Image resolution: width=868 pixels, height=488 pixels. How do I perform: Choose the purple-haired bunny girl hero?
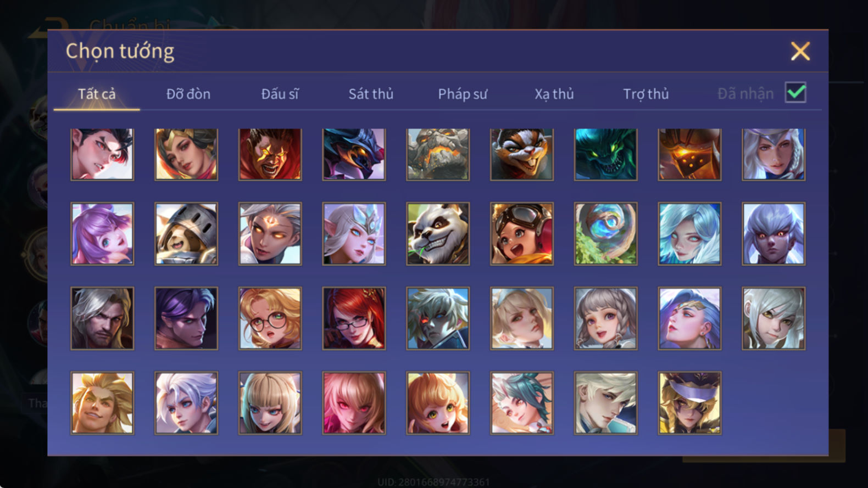point(102,234)
